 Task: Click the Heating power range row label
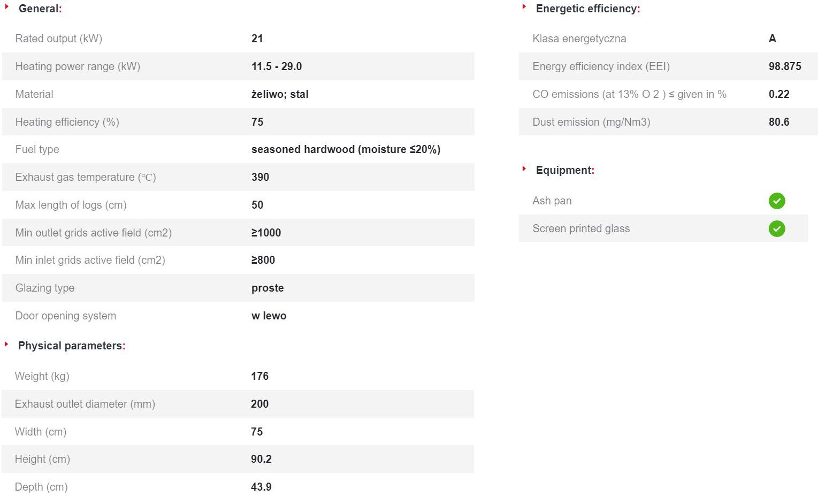pos(78,67)
